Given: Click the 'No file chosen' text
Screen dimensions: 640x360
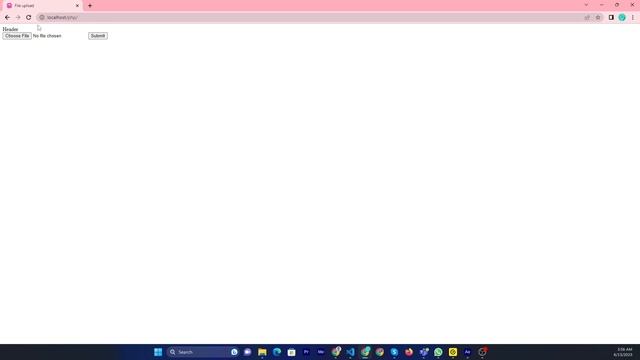Looking at the screenshot, I should pos(47,36).
